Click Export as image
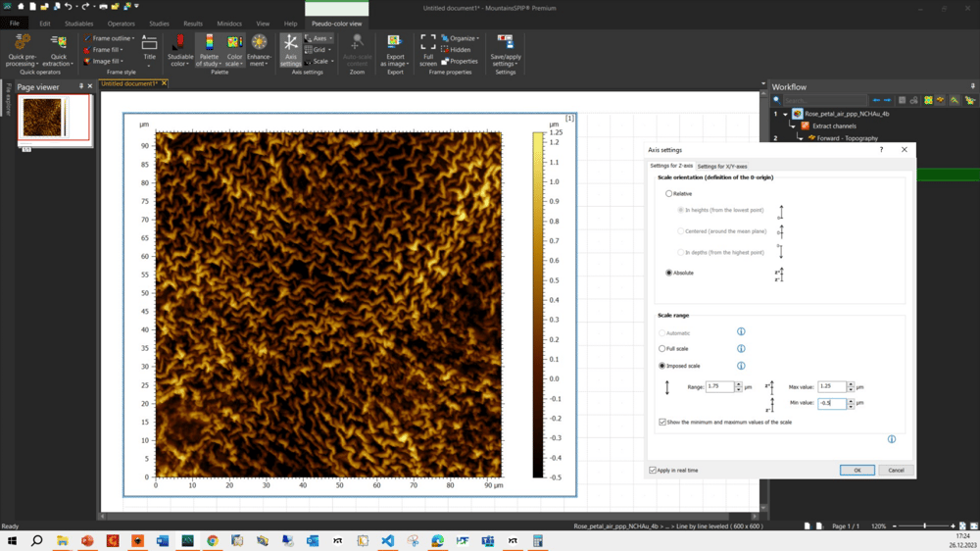Screen dimensions: 980x551 coord(395,50)
